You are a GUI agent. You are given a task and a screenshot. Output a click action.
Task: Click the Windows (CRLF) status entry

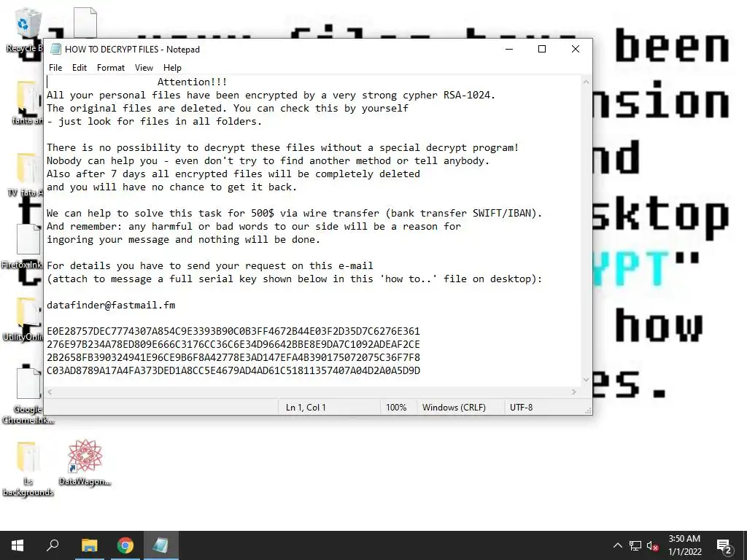454,407
